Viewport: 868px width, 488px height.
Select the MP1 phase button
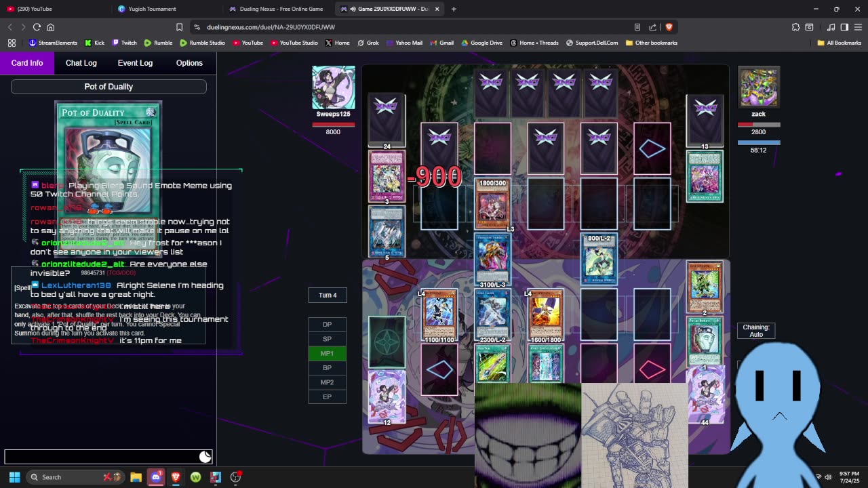point(327,353)
